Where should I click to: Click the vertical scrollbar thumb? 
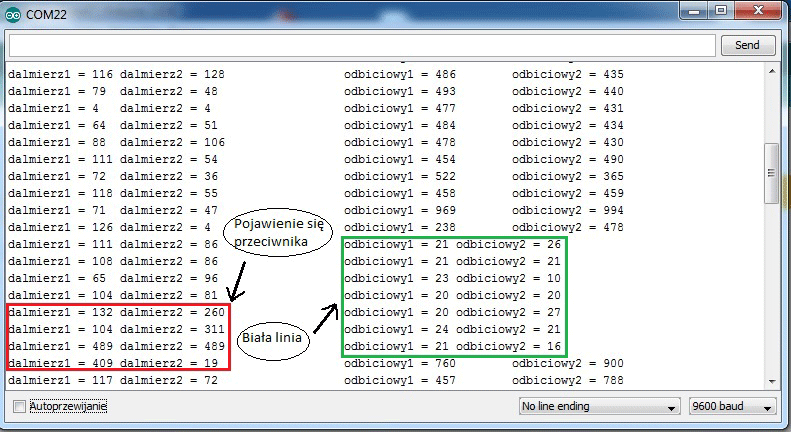(771, 174)
